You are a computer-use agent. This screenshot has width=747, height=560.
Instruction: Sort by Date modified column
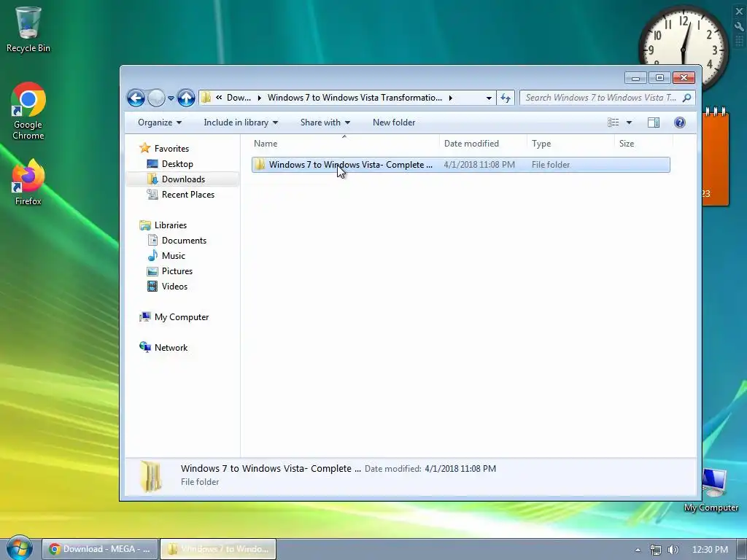pyautogui.click(x=483, y=144)
